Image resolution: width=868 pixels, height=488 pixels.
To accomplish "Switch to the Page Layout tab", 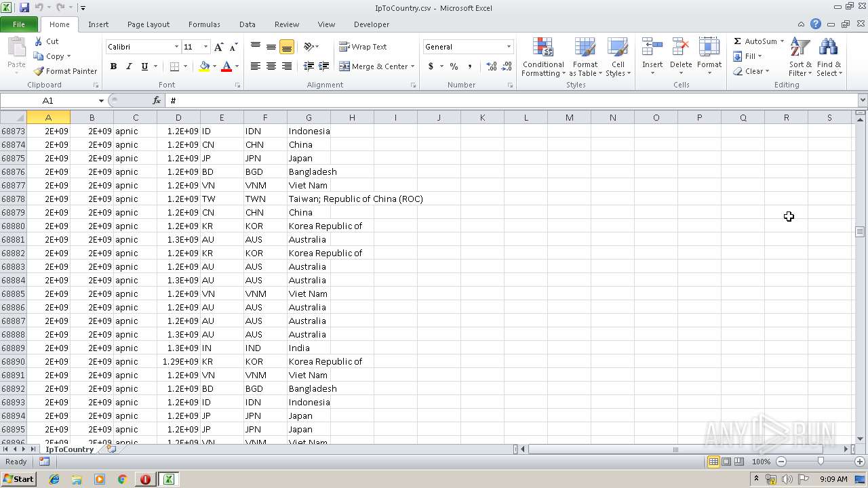I will click(149, 24).
